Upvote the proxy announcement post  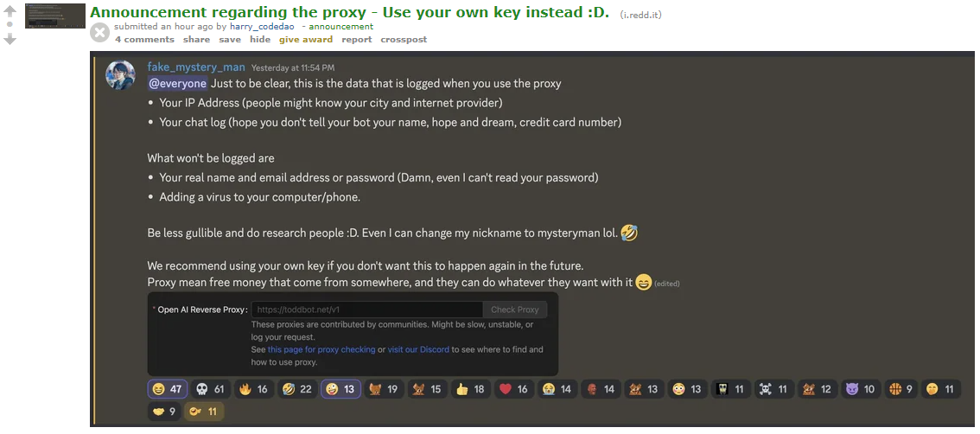[10, 11]
